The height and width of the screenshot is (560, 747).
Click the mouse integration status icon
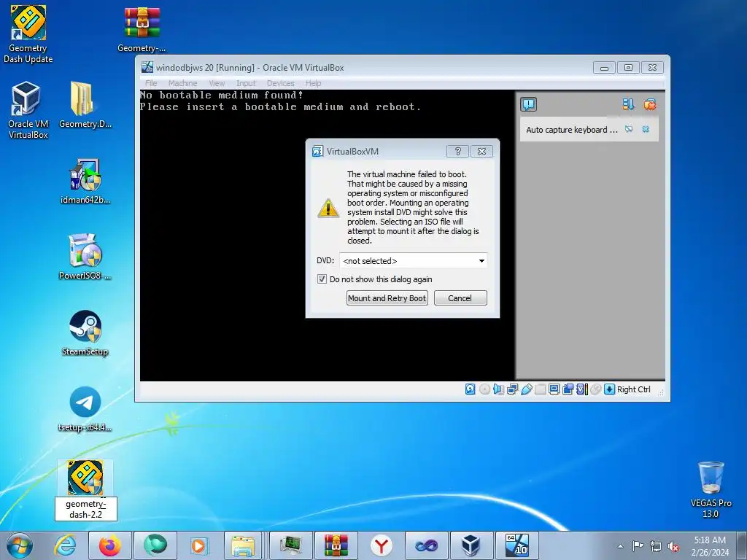(595, 389)
